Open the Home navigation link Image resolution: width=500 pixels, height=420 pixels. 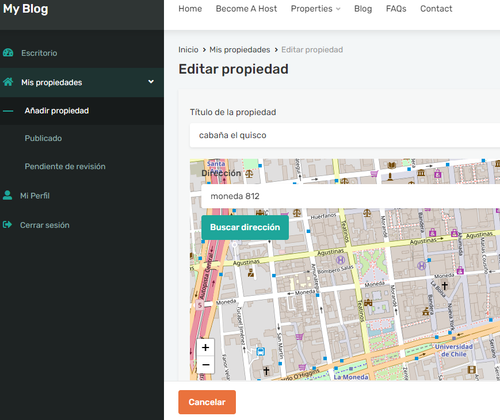190,9
